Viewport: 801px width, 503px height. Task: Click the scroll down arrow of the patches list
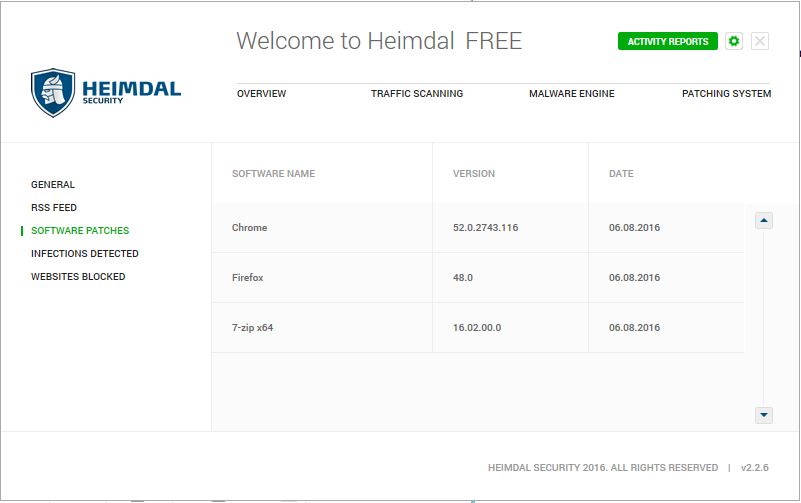764,415
